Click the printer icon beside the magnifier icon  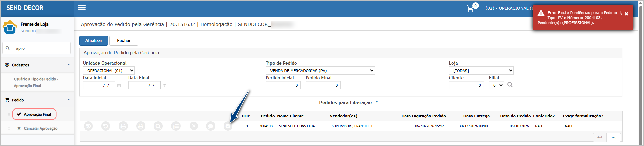[141, 126]
